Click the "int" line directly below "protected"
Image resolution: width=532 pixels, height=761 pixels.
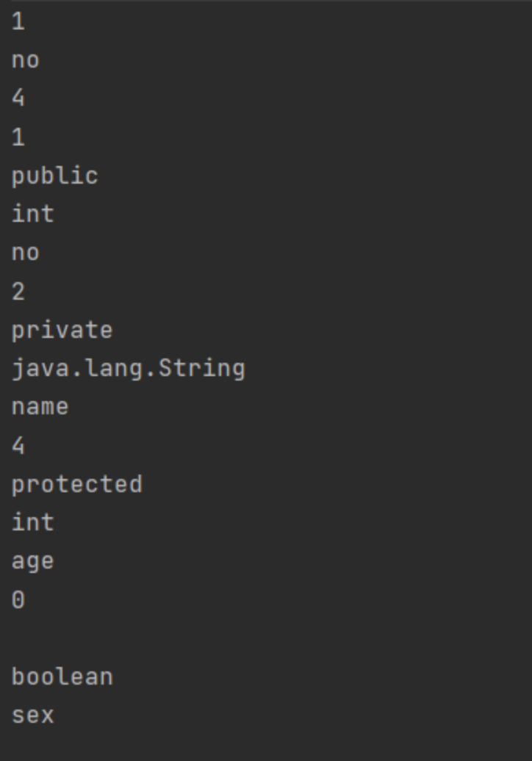[x=32, y=523]
